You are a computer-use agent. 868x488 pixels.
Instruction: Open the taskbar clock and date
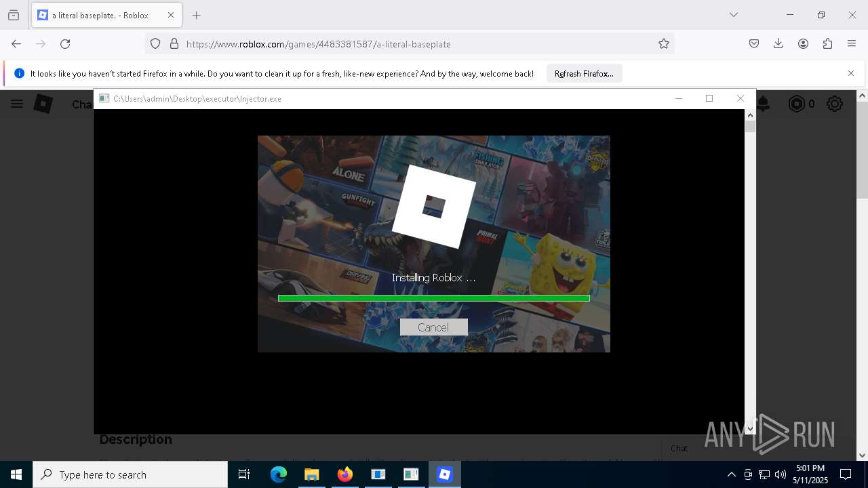pyautogui.click(x=810, y=474)
